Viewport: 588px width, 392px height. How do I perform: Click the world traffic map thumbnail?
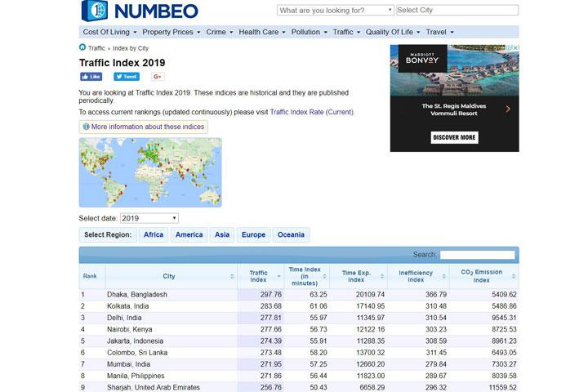(x=150, y=172)
